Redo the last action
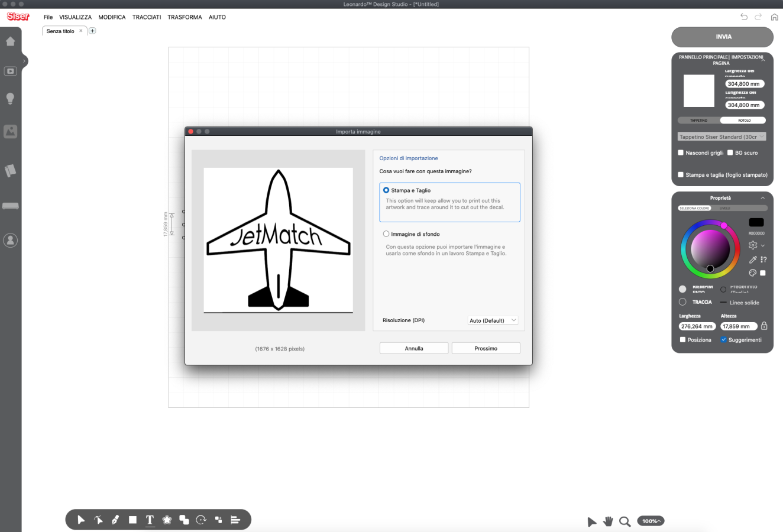The image size is (783, 532). tap(759, 17)
